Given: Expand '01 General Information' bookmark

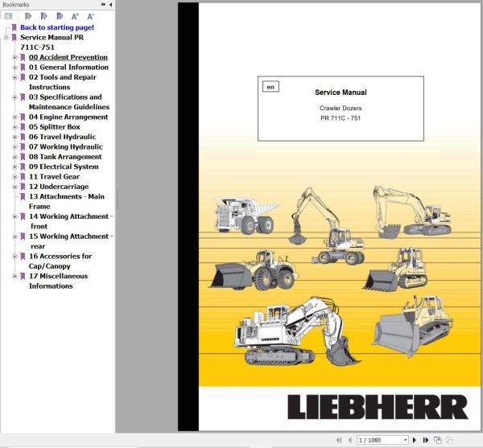Looking at the screenshot, I should point(14,68).
